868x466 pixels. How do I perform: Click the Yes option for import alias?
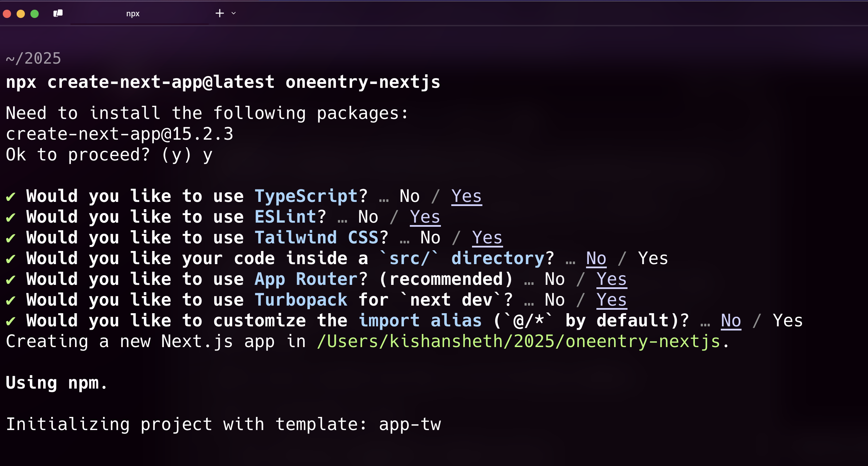click(x=788, y=320)
